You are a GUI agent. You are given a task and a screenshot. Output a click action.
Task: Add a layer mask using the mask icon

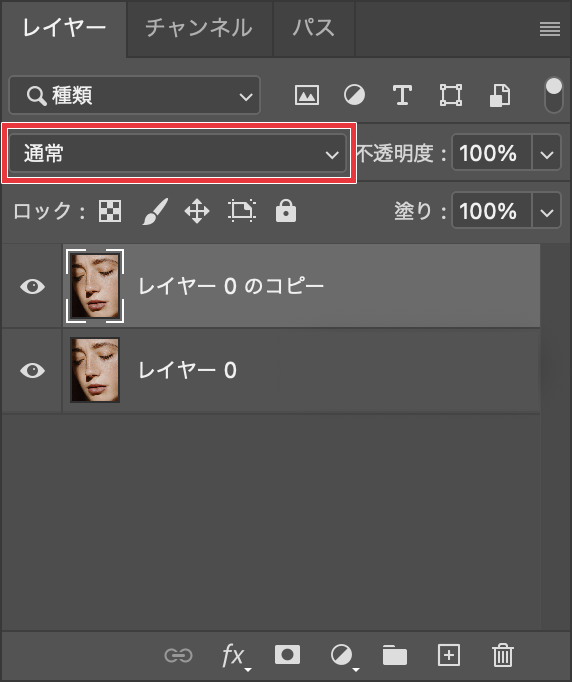coord(287,655)
